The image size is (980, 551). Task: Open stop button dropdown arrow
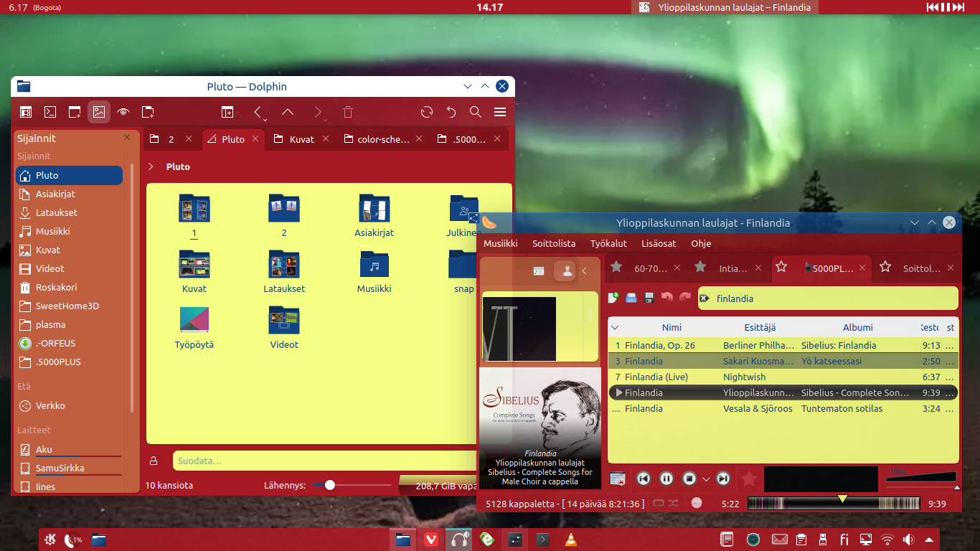pyautogui.click(x=706, y=479)
